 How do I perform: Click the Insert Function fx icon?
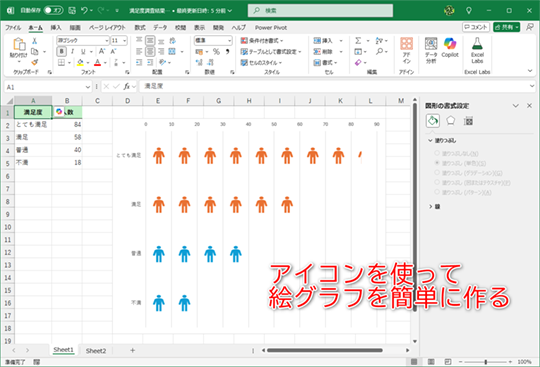[x=127, y=86]
